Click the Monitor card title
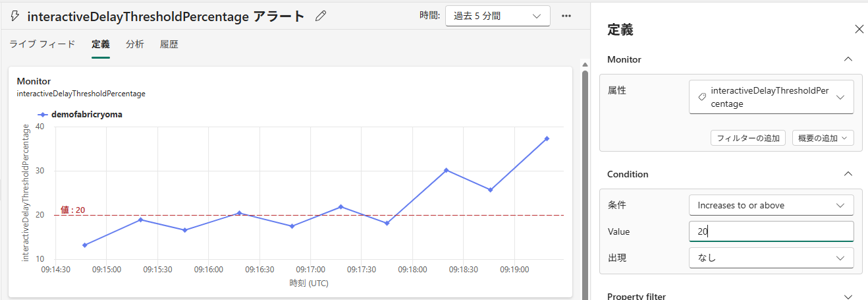Image resolution: width=868 pixels, height=300 pixels. point(34,81)
